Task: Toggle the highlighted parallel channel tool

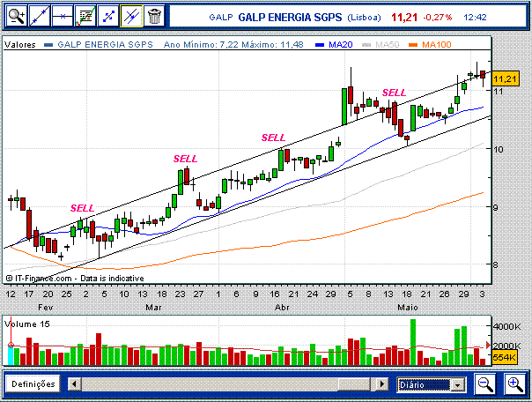Action: click(131, 16)
